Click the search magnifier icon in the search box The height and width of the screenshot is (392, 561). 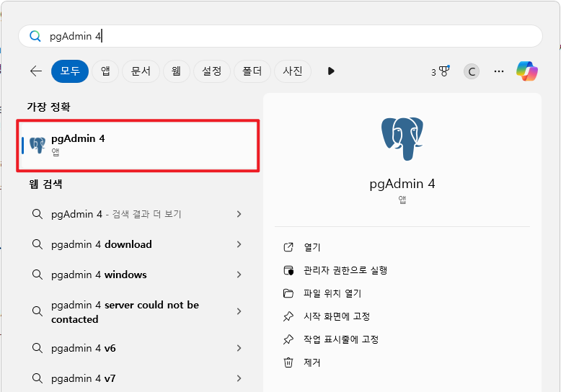pyautogui.click(x=35, y=36)
